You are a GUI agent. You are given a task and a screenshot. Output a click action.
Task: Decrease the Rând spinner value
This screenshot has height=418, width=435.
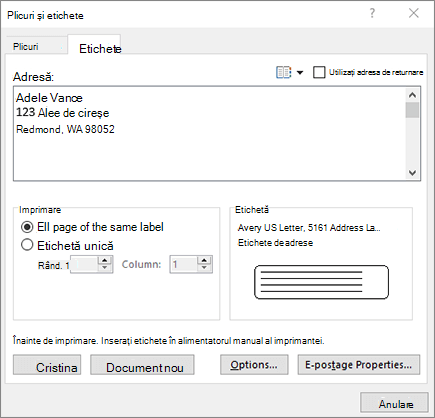tap(105, 268)
